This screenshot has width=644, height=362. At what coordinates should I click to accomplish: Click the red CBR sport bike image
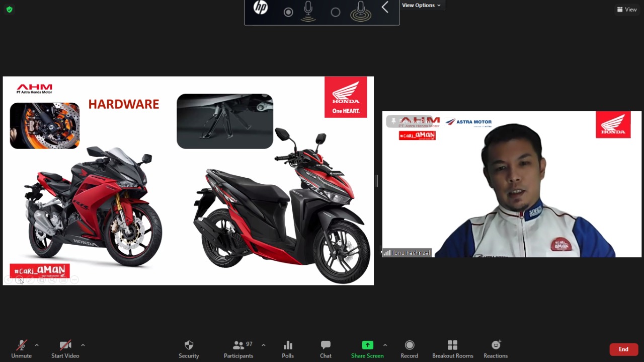[94, 206]
